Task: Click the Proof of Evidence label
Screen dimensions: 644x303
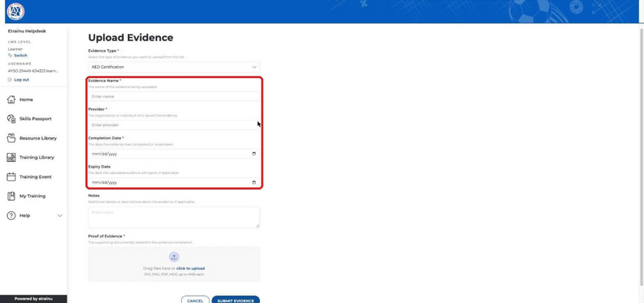Action: click(105, 236)
